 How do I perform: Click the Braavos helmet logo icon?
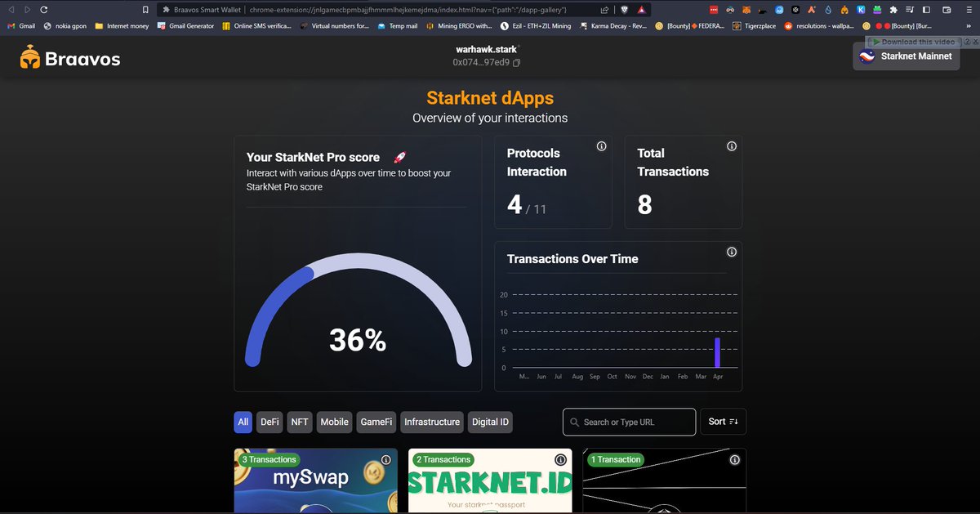[x=29, y=58]
